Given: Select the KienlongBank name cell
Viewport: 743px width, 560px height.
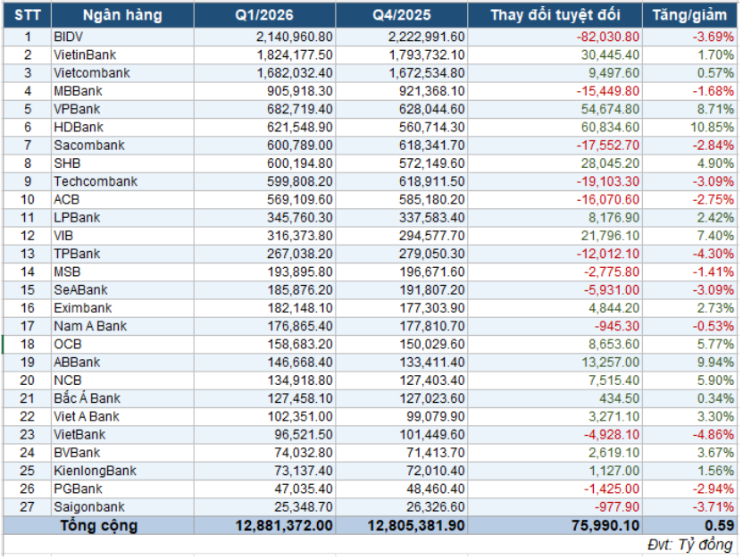Looking at the screenshot, I should point(122,471).
